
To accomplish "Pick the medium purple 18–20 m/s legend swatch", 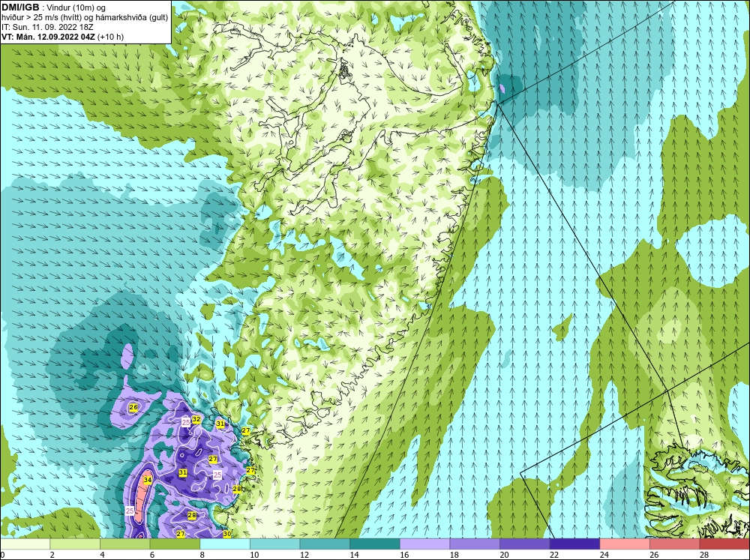I will click(x=475, y=544).
